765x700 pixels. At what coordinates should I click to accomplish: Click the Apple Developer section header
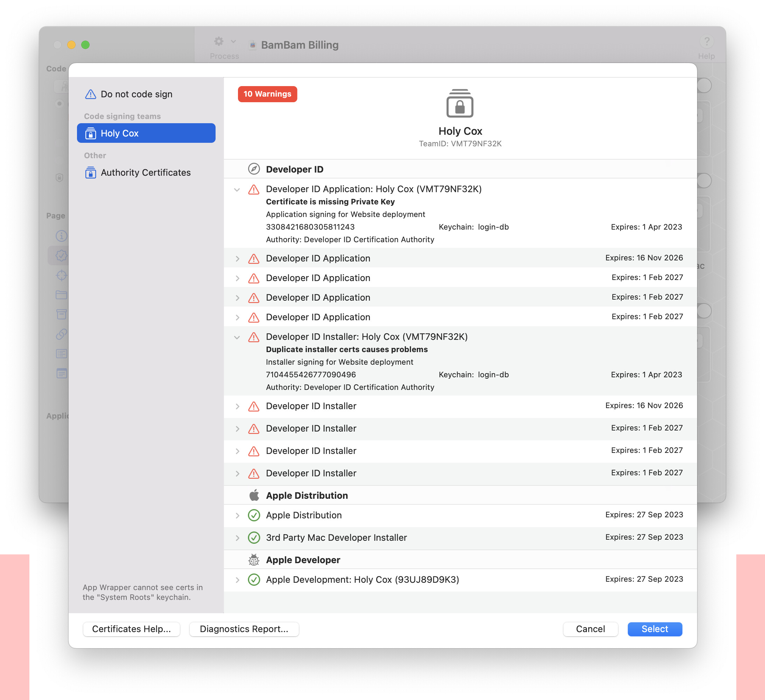point(460,560)
